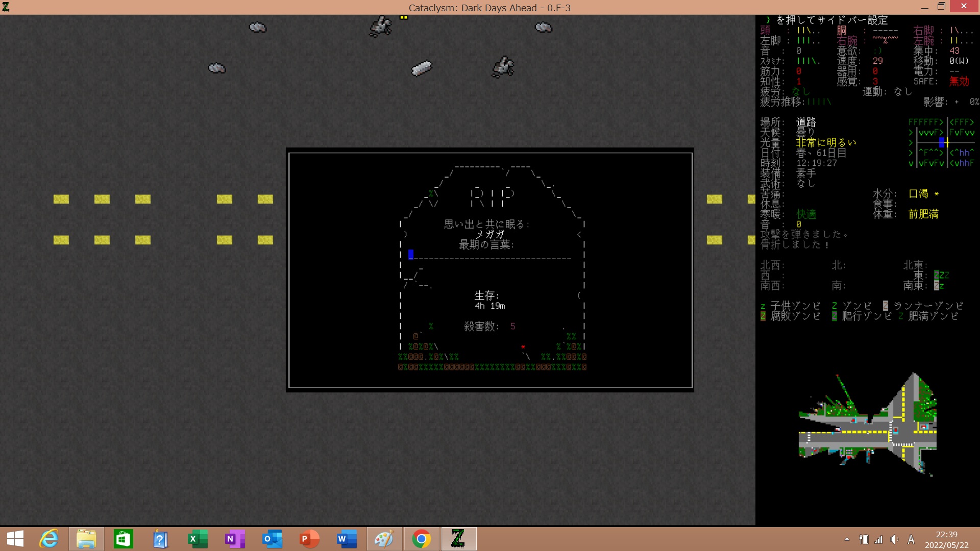Click the rock tile at top-left of map
The image size is (980, 551).
257,27
